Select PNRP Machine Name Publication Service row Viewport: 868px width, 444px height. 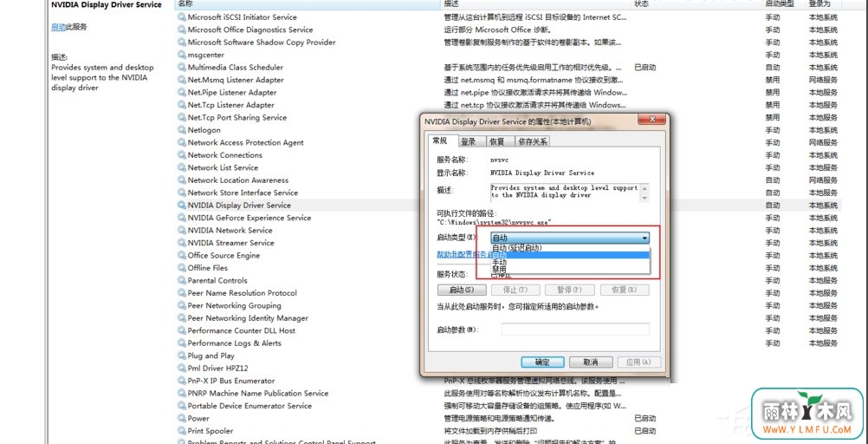click(508, 393)
